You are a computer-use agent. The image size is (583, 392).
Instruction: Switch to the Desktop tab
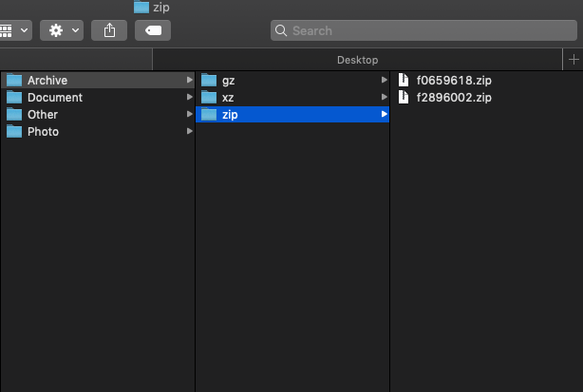click(357, 60)
